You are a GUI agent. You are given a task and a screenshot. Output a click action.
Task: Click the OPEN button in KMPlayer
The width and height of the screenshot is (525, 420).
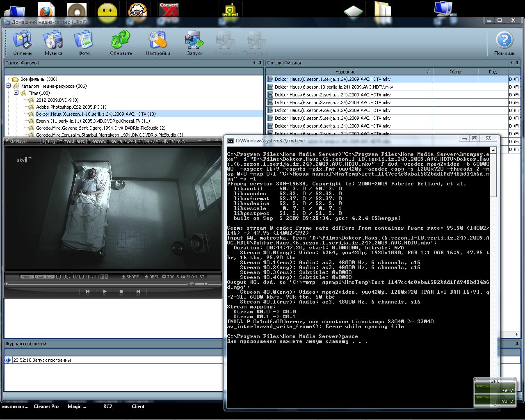click(152, 277)
